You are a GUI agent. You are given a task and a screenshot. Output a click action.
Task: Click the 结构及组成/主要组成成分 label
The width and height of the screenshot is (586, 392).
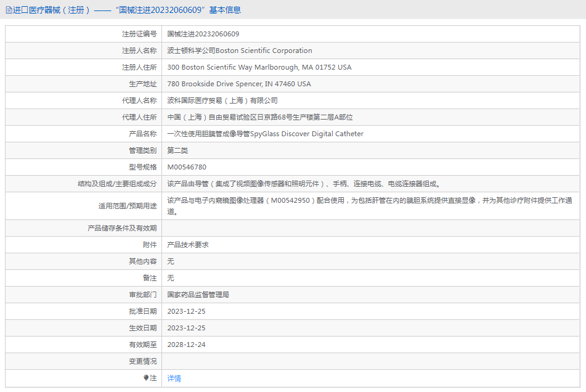click(117, 184)
